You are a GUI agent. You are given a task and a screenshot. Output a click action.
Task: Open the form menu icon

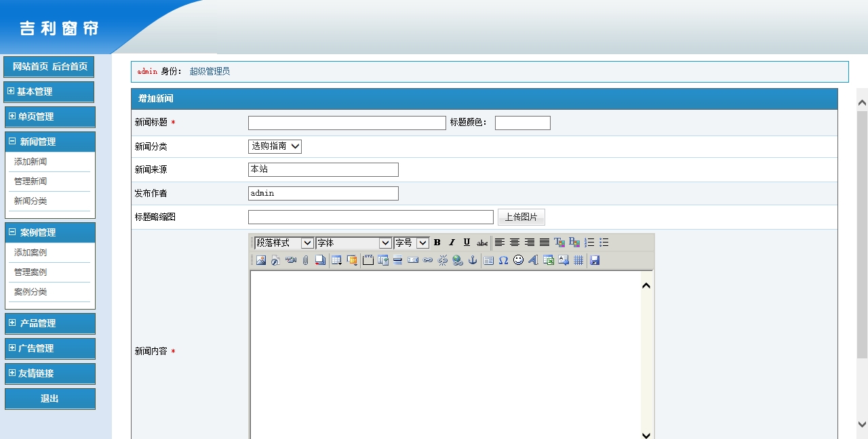353,260
